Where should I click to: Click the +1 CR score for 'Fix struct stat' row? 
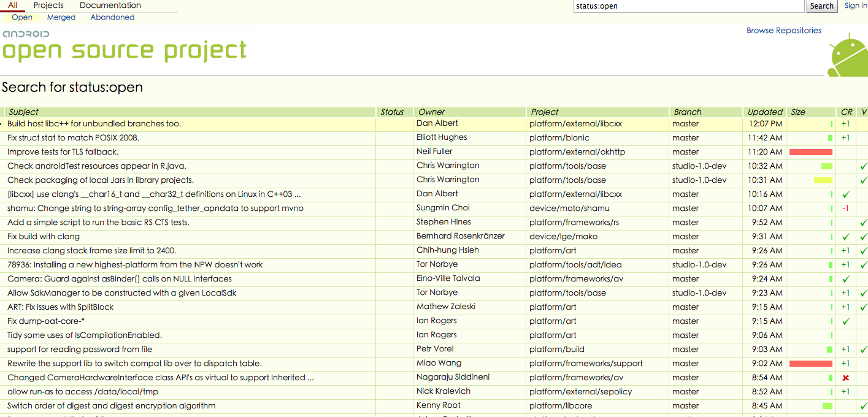(845, 138)
